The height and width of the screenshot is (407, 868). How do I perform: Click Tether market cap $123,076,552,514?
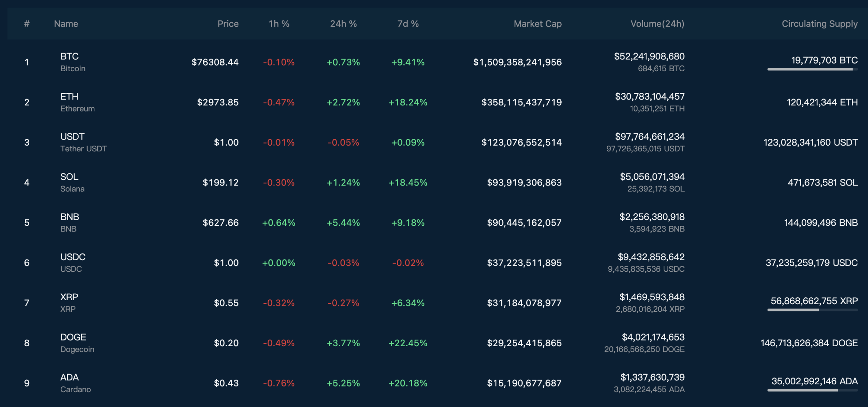(x=522, y=142)
